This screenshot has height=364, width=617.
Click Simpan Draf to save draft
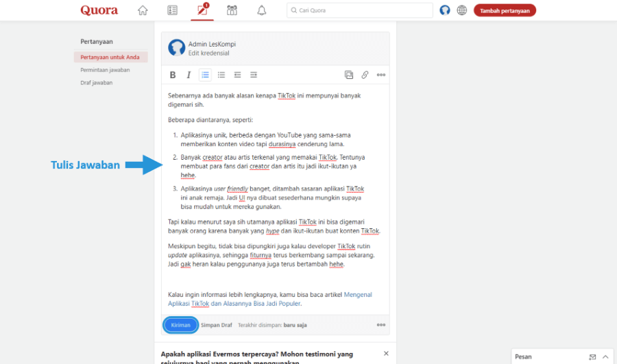coord(217,325)
